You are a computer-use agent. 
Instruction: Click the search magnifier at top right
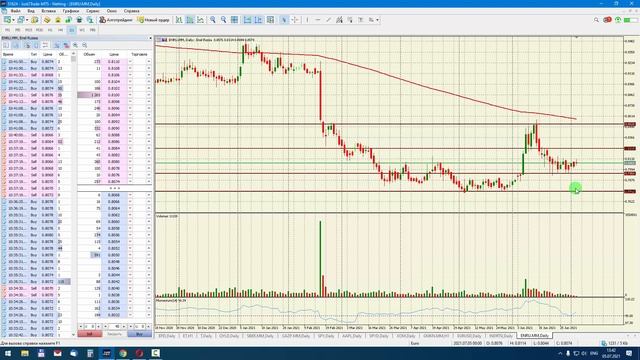click(x=596, y=20)
